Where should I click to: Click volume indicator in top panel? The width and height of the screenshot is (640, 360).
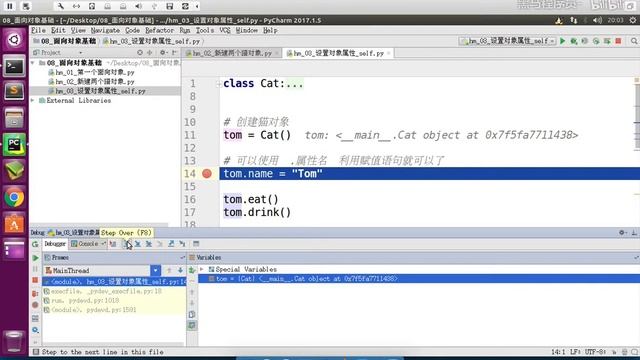point(597,20)
